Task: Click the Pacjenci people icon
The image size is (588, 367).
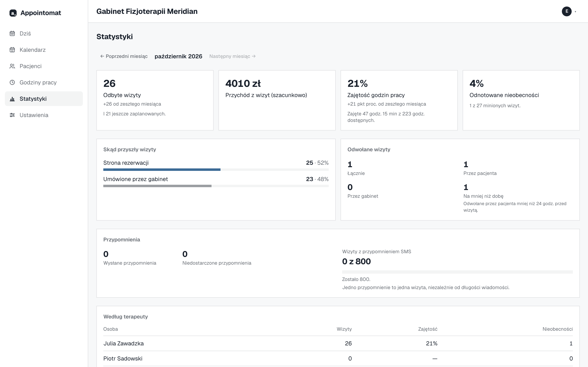Action: [x=12, y=66]
